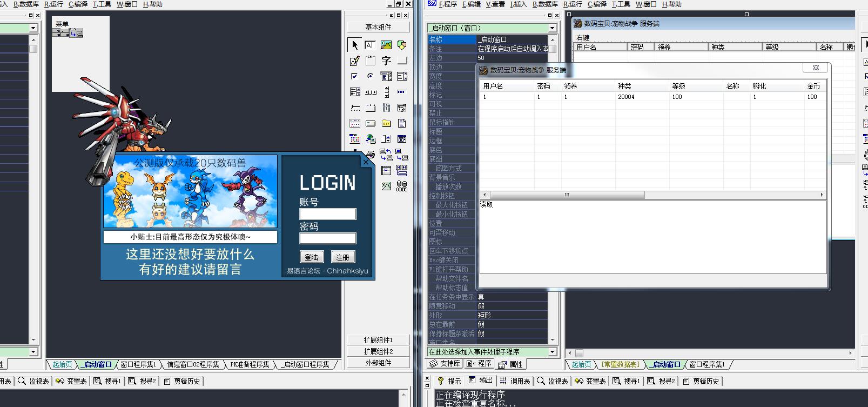
Task: Show the 输出 output tab
Action: pos(481,381)
